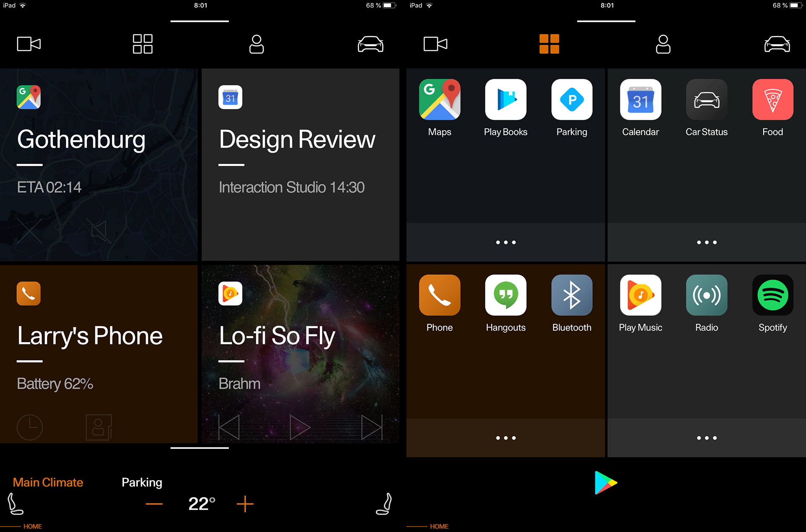Switch to the Main Climate tab
Image resolution: width=806 pixels, height=532 pixels.
click(48, 482)
